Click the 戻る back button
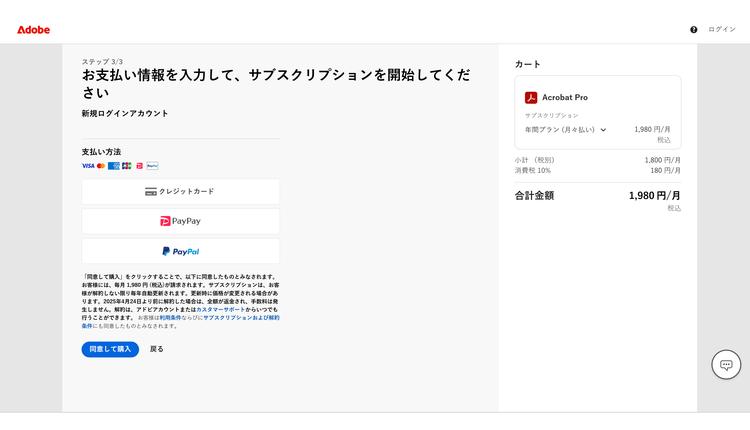The image size is (750, 430). tap(157, 349)
